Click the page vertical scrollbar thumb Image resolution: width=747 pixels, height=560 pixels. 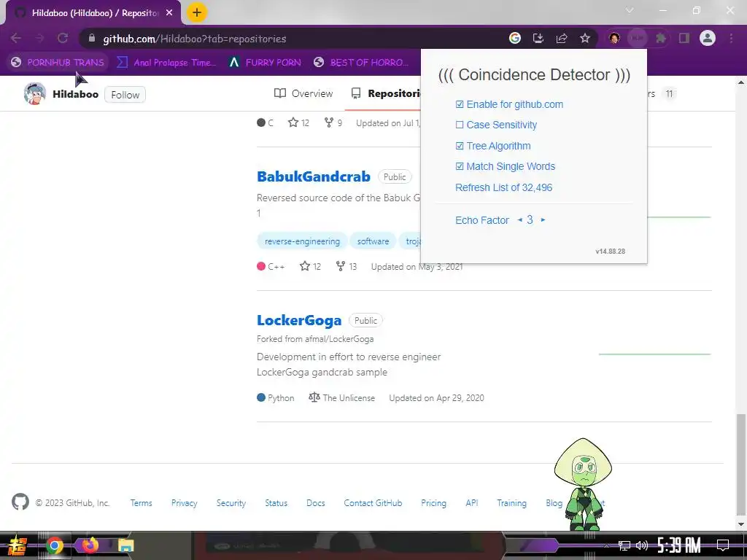(x=741, y=464)
